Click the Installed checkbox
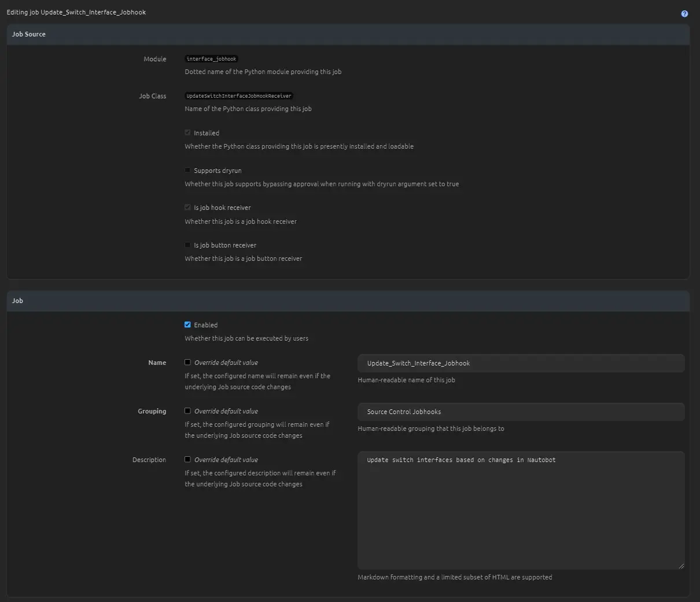 pyautogui.click(x=187, y=133)
